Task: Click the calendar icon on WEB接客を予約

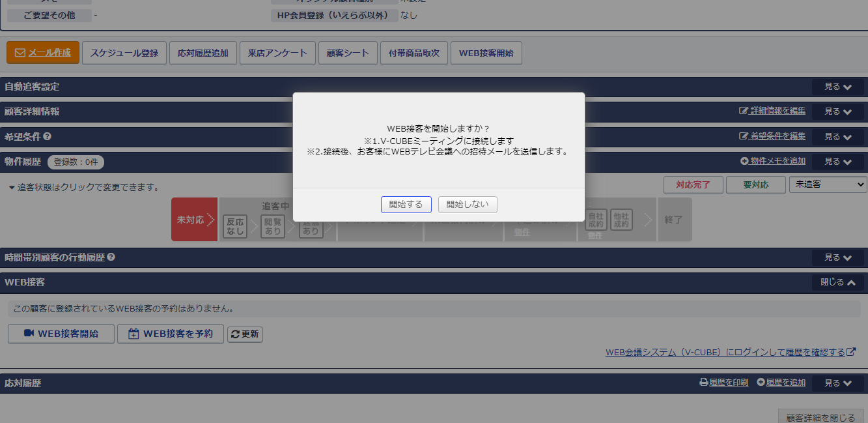Action: [x=132, y=334]
